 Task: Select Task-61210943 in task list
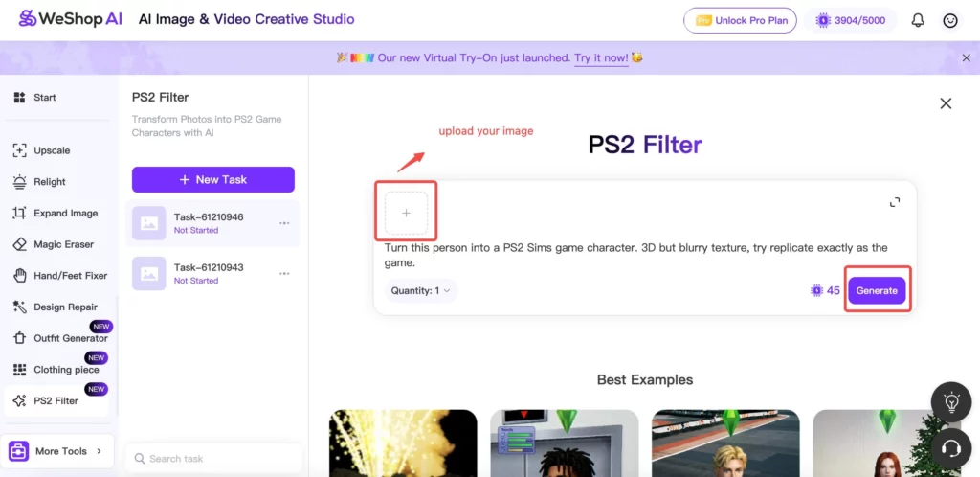(212, 273)
